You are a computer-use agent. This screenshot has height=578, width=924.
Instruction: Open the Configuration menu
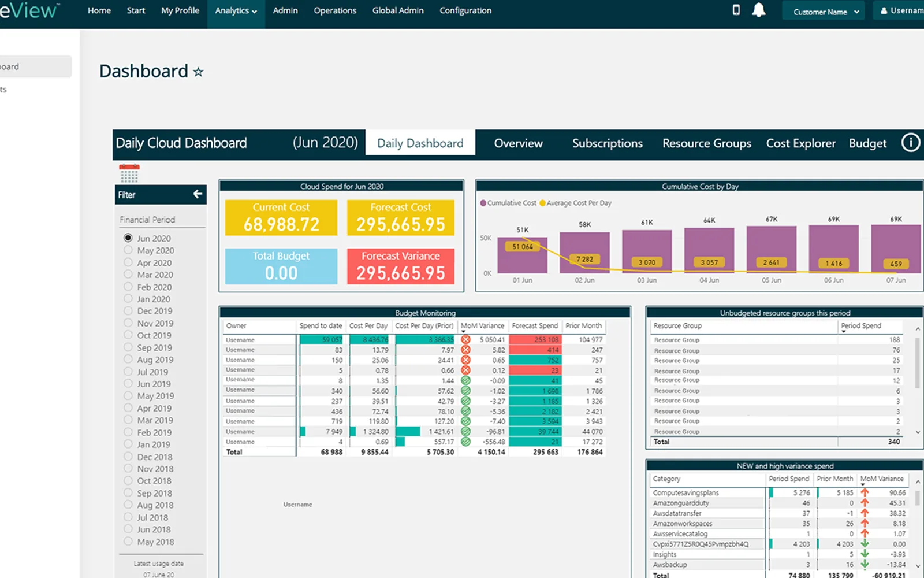click(465, 10)
